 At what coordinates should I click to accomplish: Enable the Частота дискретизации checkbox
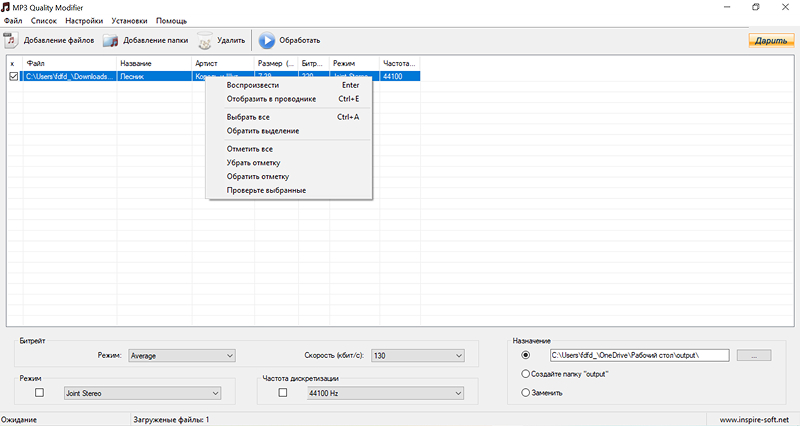(x=282, y=393)
